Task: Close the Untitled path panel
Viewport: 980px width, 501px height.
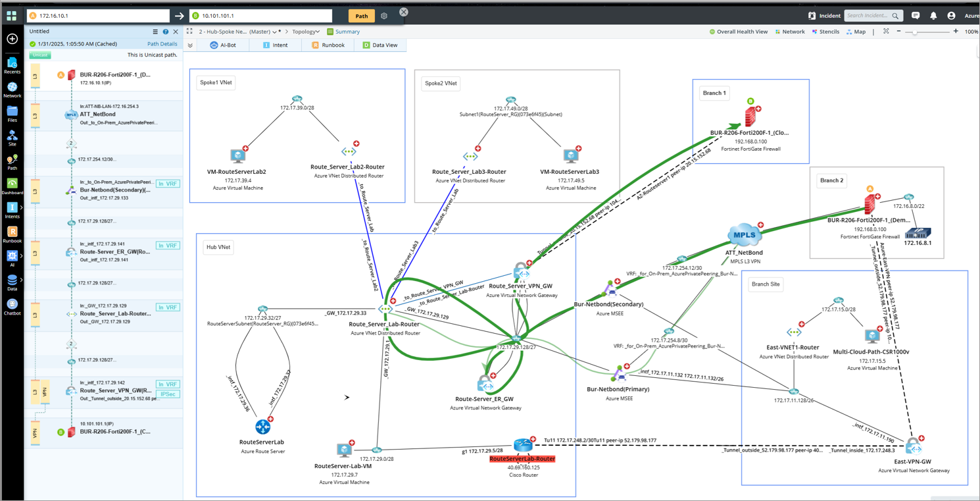Action: point(176,32)
